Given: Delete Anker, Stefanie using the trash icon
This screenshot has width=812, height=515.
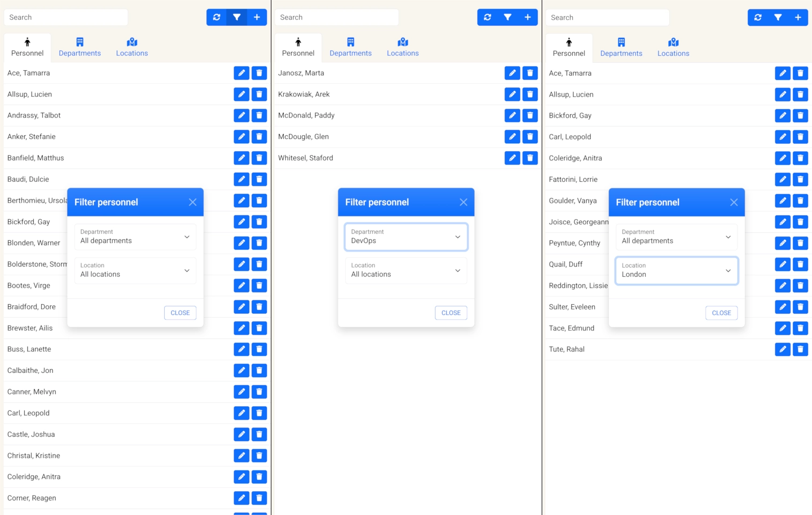Looking at the screenshot, I should [259, 137].
